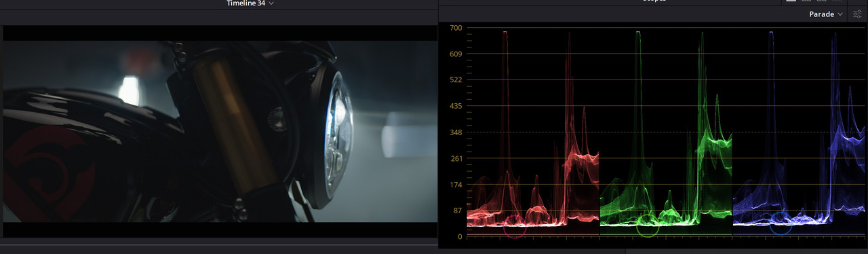868x254 pixels.
Task: Click the blue circle marker in blue parade
Action: (x=781, y=223)
